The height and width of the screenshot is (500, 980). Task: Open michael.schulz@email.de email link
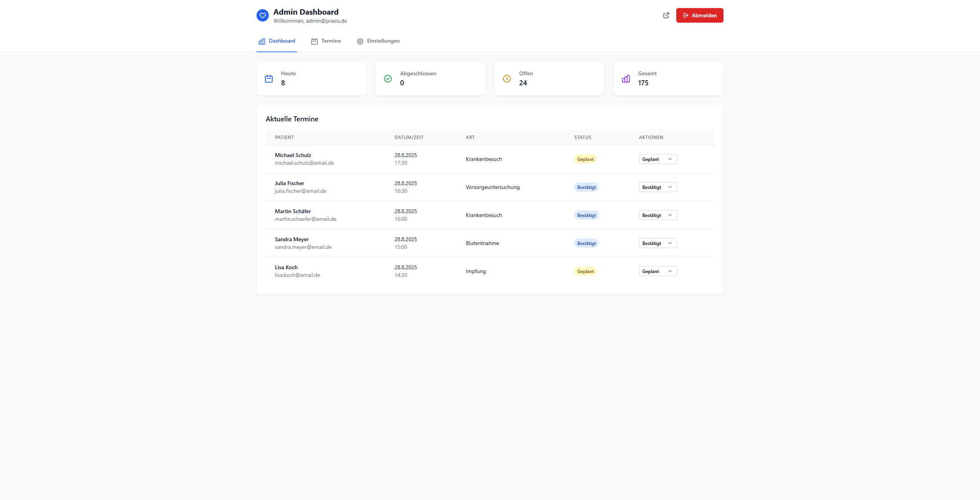[304, 163]
